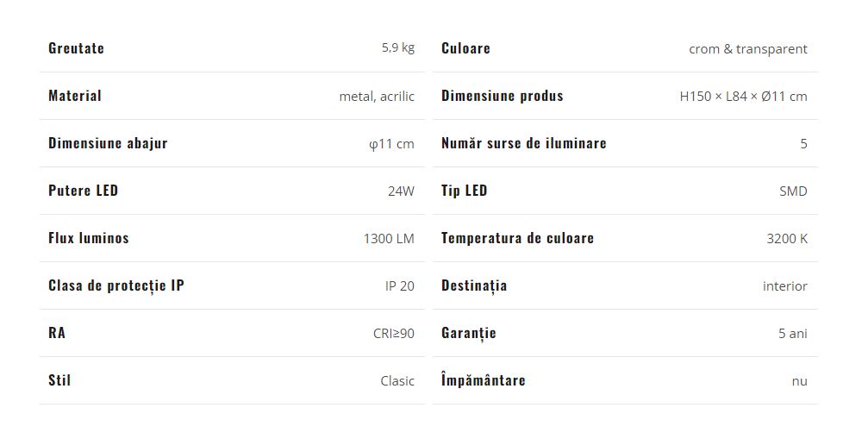Click the 1300 LM value

[389, 239]
